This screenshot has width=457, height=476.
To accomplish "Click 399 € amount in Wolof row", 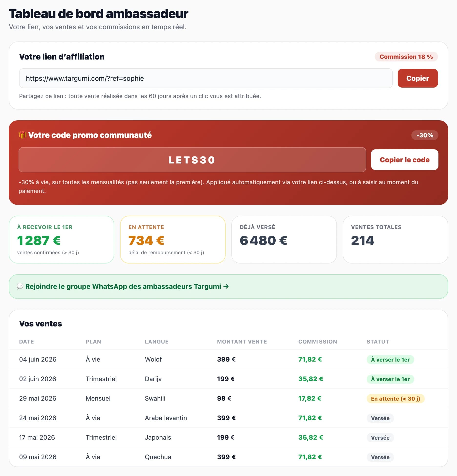I will pyautogui.click(x=227, y=359).
